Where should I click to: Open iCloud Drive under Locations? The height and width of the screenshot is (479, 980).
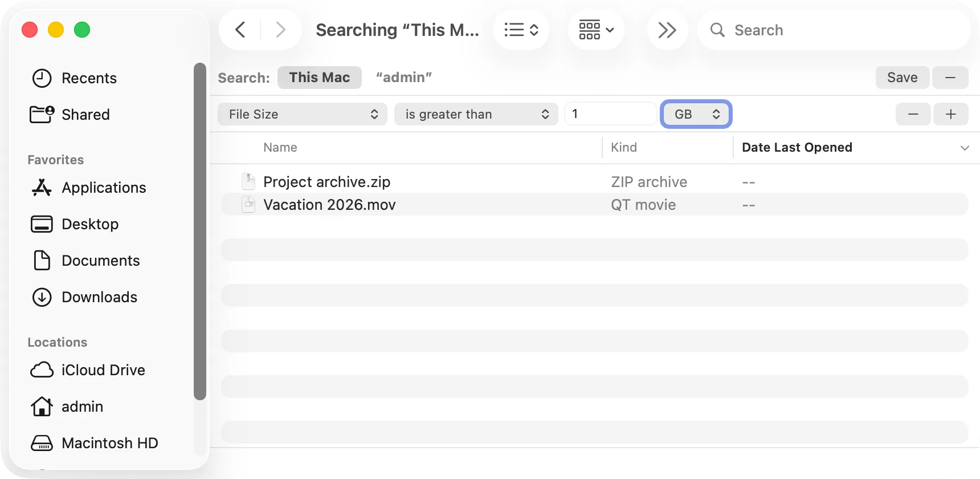point(103,370)
